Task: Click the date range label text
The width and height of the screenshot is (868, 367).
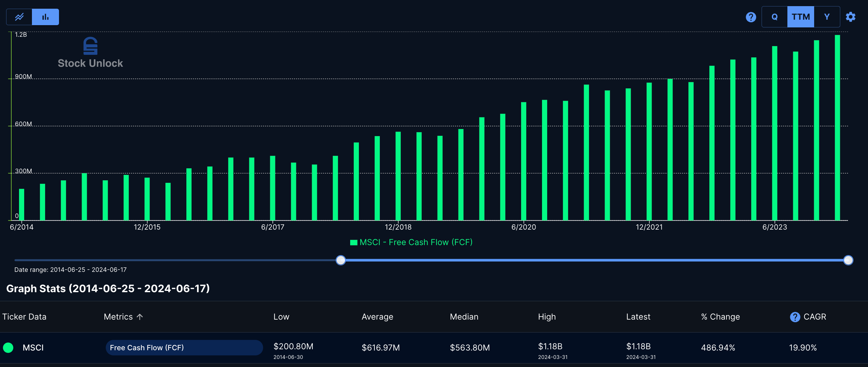Action: tap(70, 270)
